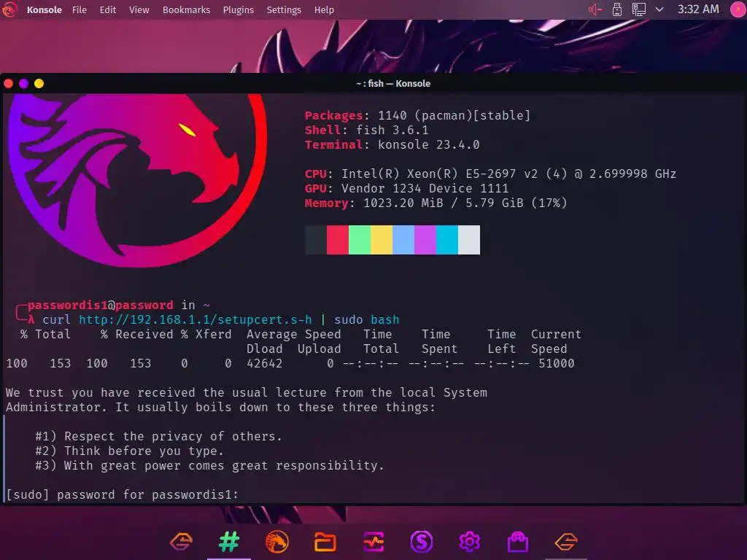Open the purple shopping bag store dock icon
This screenshot has height=560, width=747.
518,542
